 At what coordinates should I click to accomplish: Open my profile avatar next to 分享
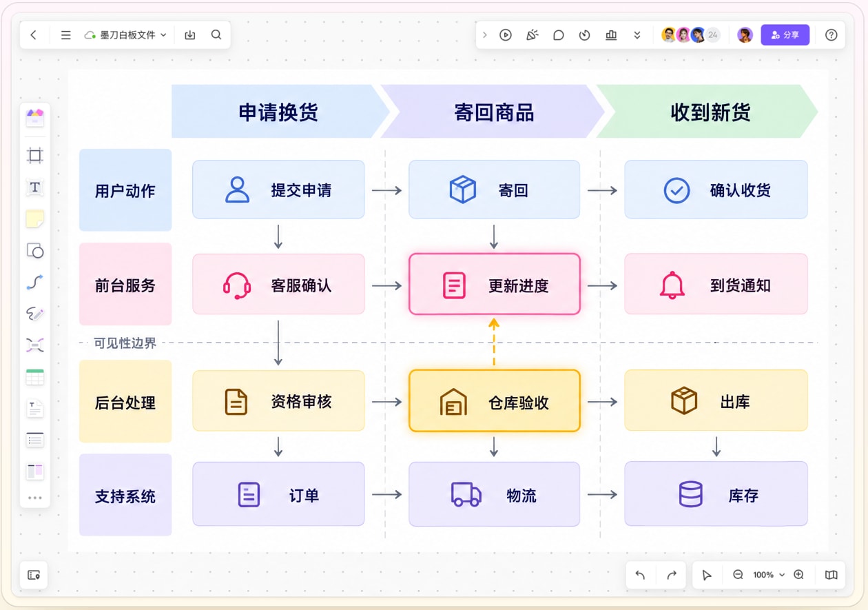point(745,34)
